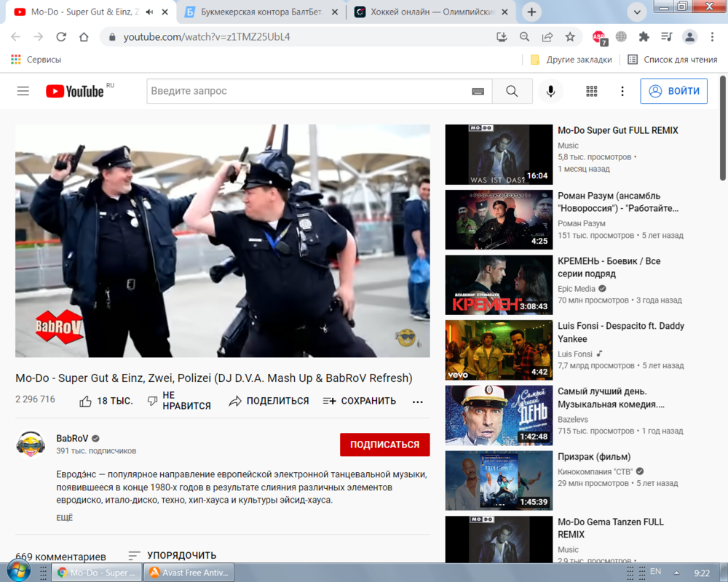Open Chrome three-dot main menu
The height and width of the screenshot is (582, 728).
712,36
